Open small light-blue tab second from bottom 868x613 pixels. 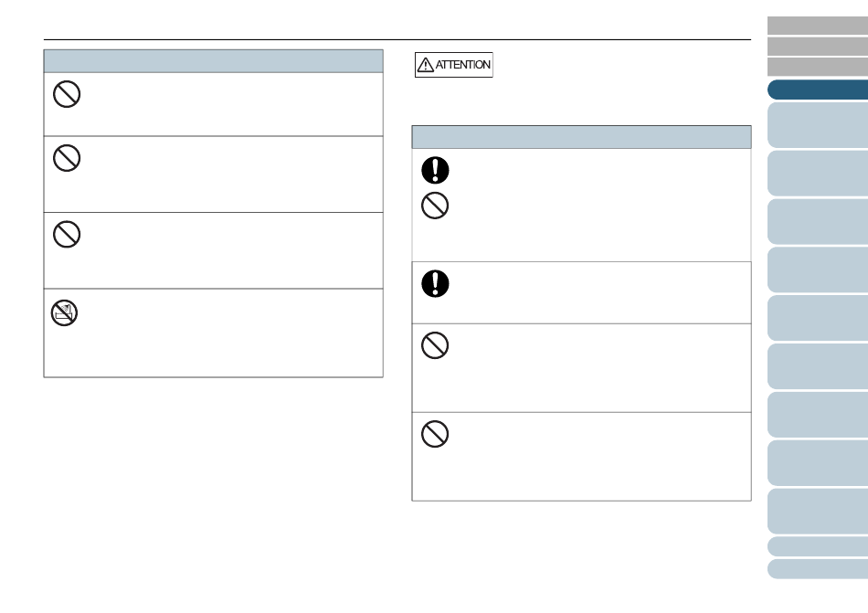point(818,546)
